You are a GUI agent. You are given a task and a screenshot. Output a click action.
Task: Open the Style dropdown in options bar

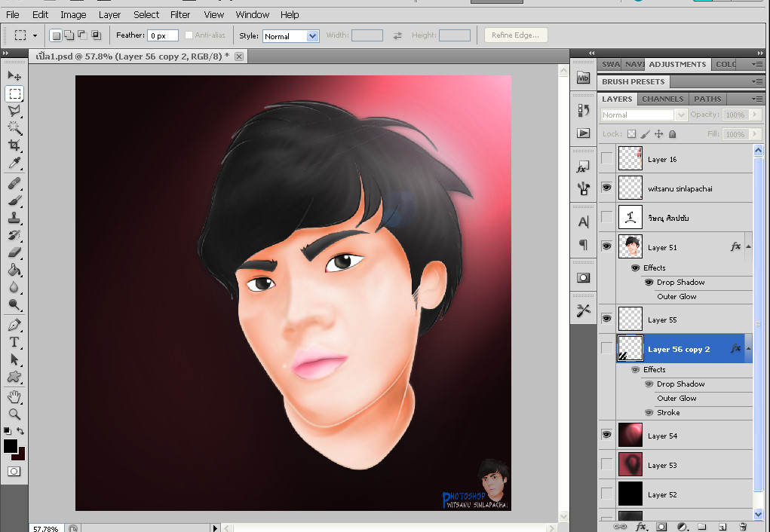pos(290,36)
